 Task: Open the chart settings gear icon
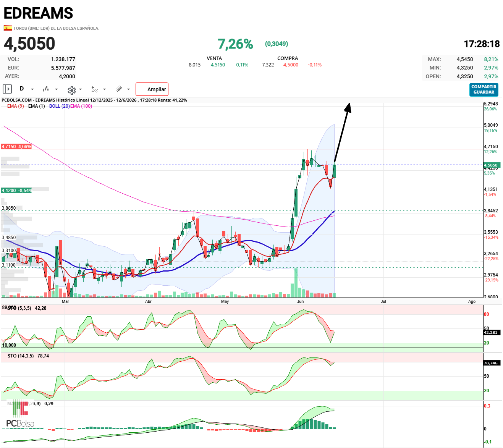coord(71,90)
